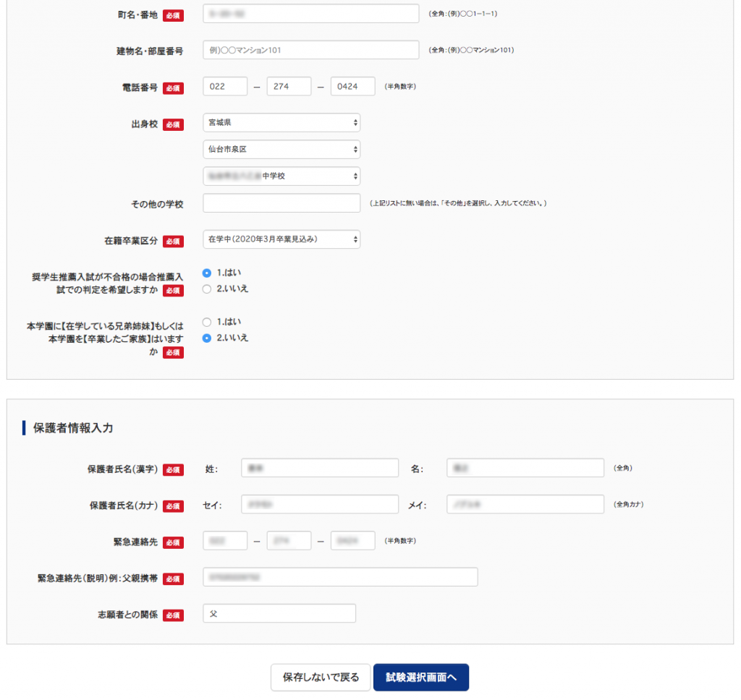Viewport: 741px width, 700px height.
Task: Open the 在籍卒業区分 graduation status dropdown
Action: click(x=281, y=239)
